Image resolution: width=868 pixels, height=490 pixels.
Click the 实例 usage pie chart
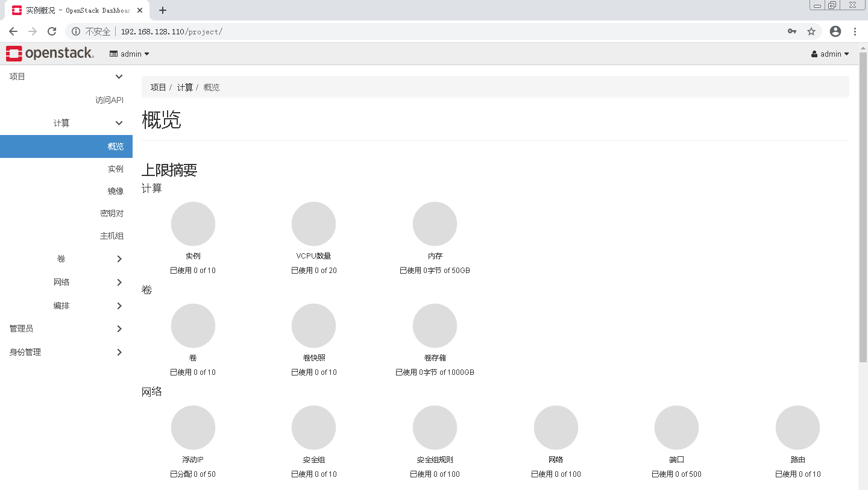193,224
